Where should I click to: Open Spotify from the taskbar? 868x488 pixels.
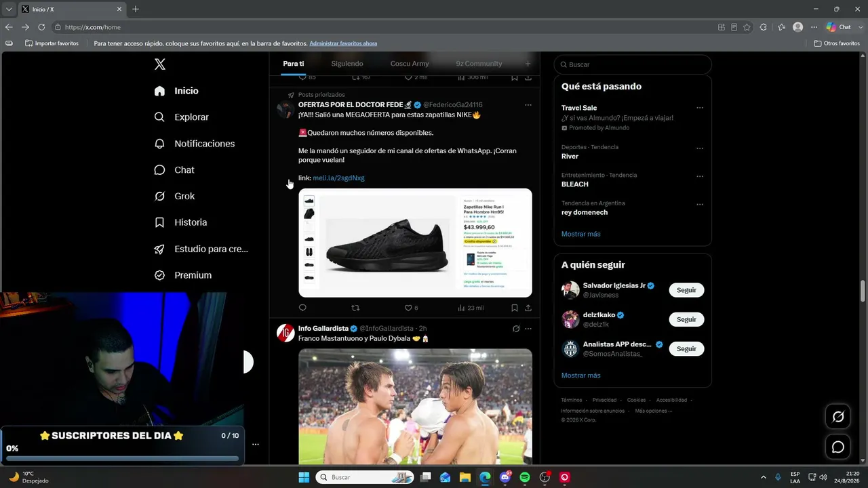pyautogui.click(x=525, y=477)
